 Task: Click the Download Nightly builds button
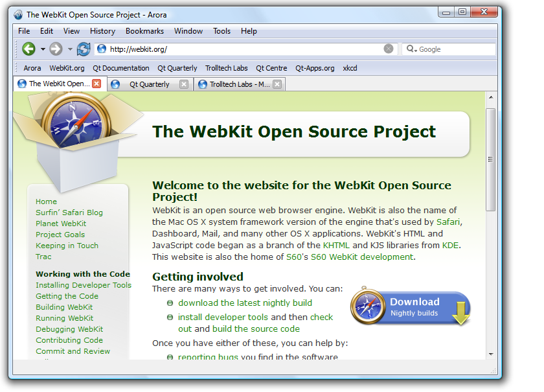(x=411, y=307)
